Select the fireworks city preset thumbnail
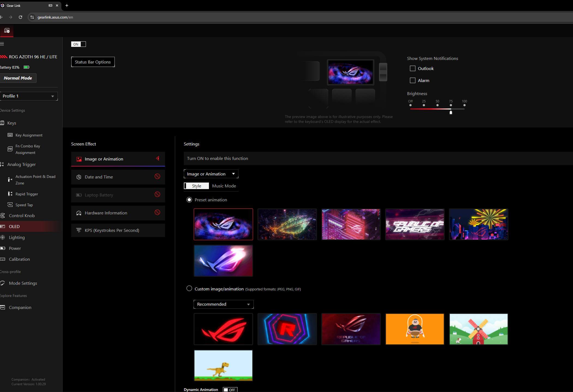 click(x=479, y=224)
